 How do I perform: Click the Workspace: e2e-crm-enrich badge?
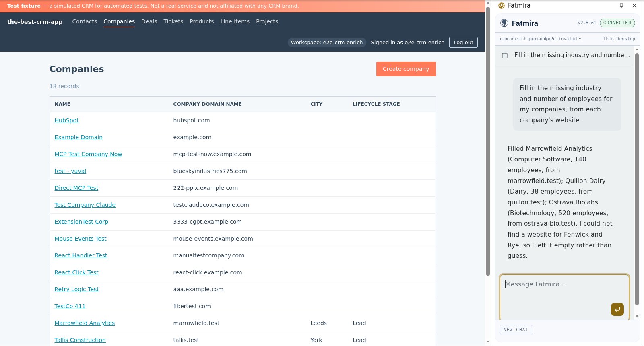click(x=327, y=42)
